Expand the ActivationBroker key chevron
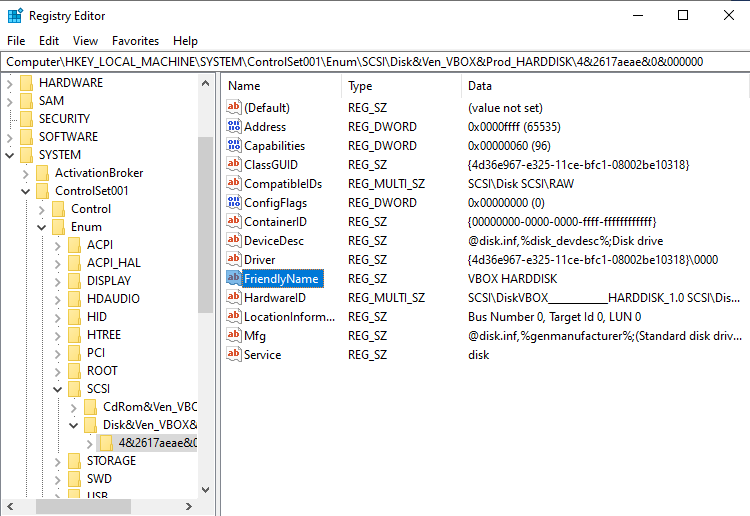Viewport: 750px width, 516px height. point(25,174)
